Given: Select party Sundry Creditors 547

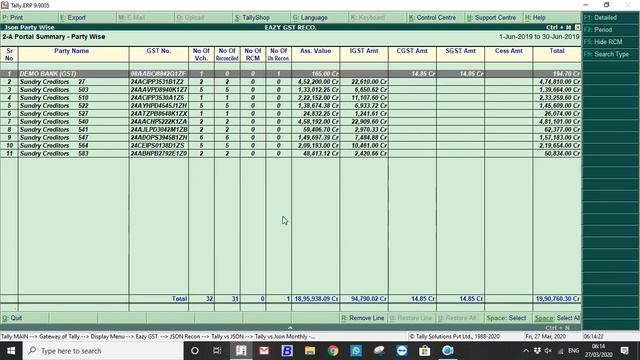Looking at the screenshot, I should coord(54,138).
